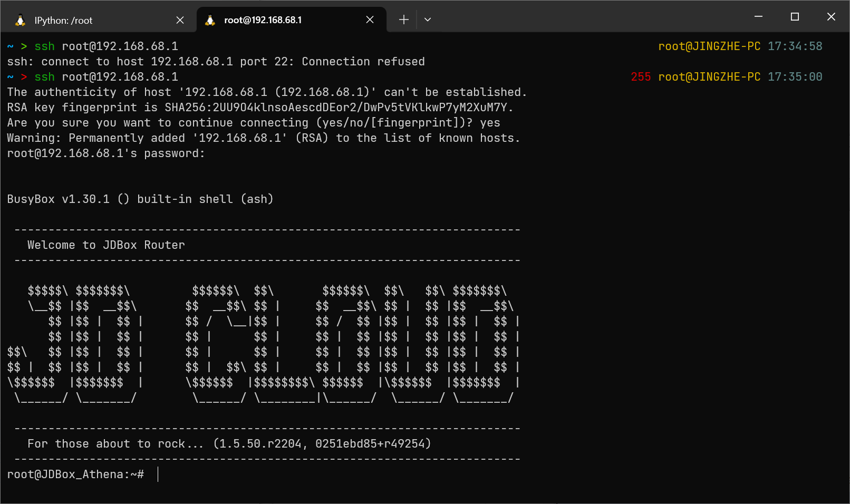Minimize the terminal window
Viewport: 850px width, 504px height.
[x=758, y=17]
